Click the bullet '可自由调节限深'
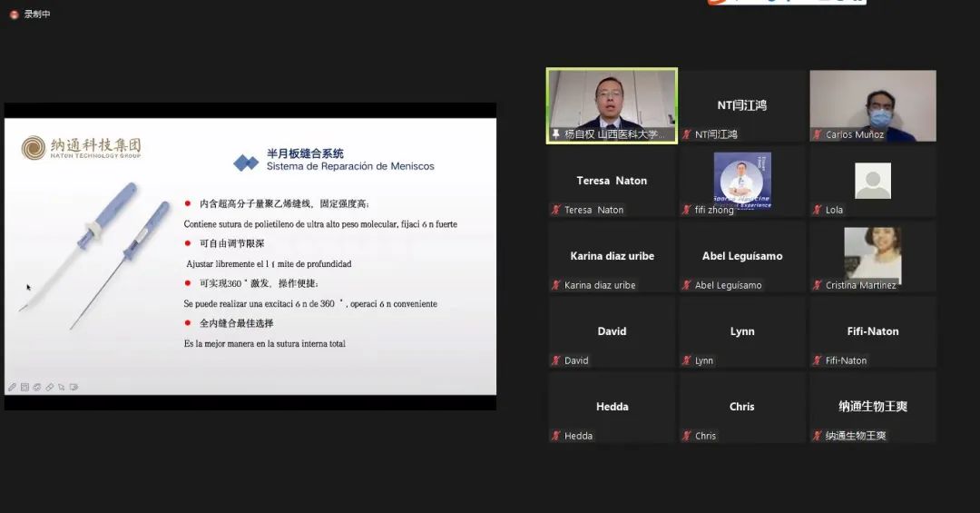This screenshot has height=513, width=980. click(232, 243)
